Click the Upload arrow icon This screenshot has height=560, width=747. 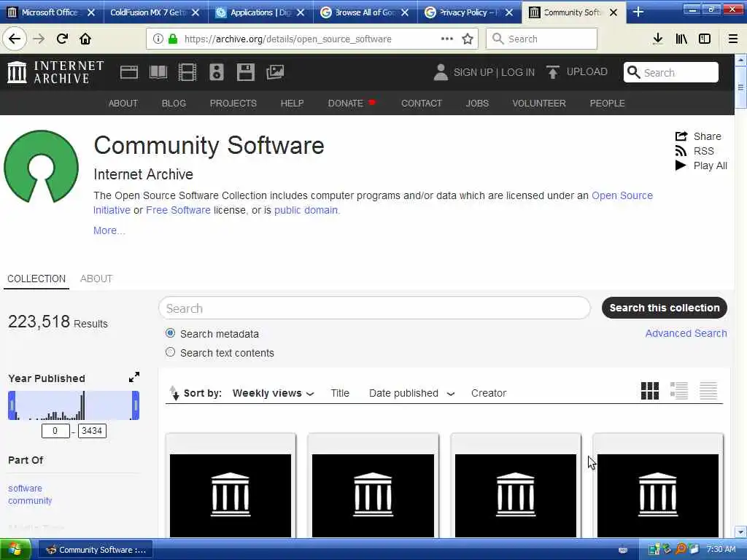click(553, 72)
